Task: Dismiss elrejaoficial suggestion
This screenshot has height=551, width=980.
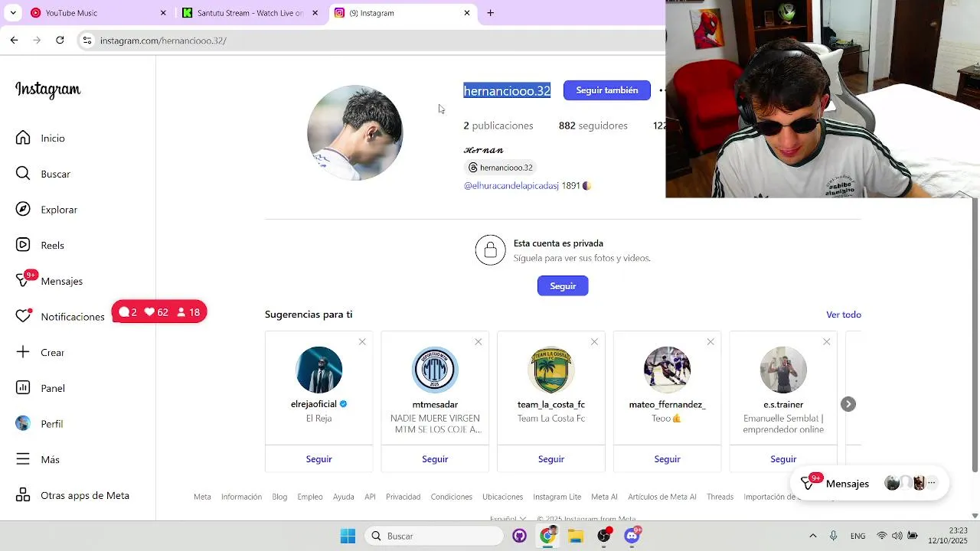Action: pyautogui.click(x=362, y=341)
